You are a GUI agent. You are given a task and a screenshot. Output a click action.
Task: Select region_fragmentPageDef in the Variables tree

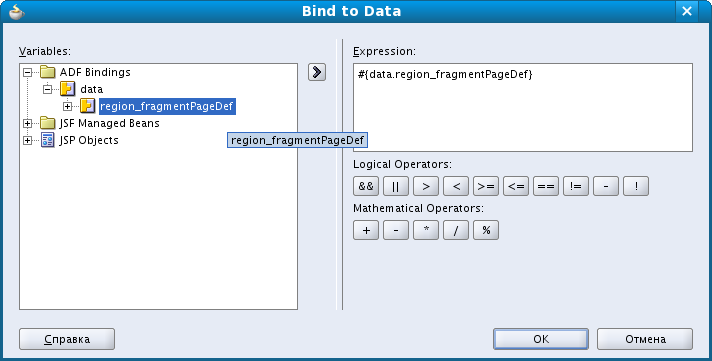167,106
